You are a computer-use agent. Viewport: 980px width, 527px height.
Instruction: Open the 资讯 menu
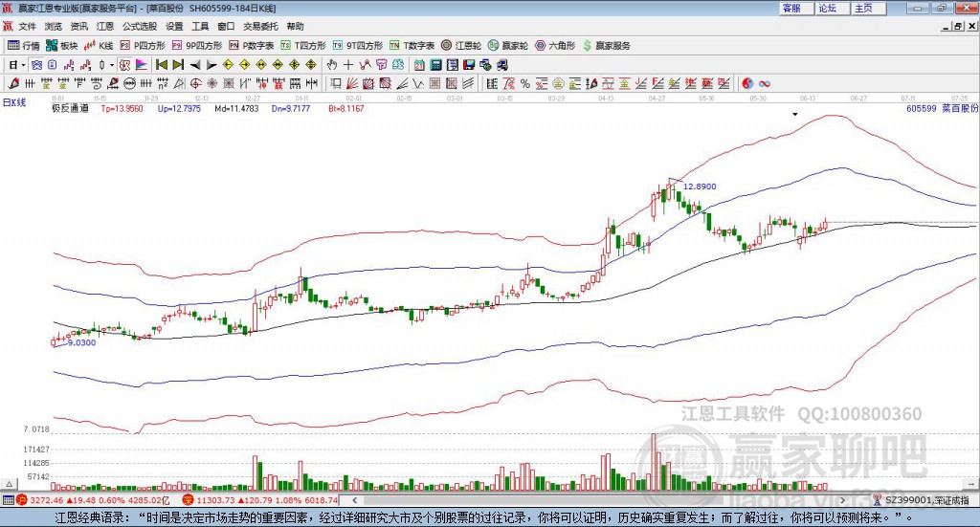pos(78,26)
